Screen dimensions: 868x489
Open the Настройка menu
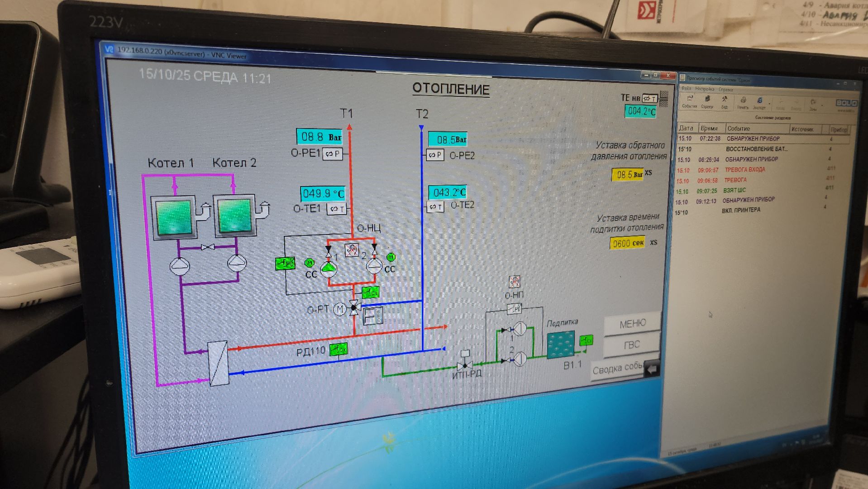pyautogui.click(x=704, y=89)
